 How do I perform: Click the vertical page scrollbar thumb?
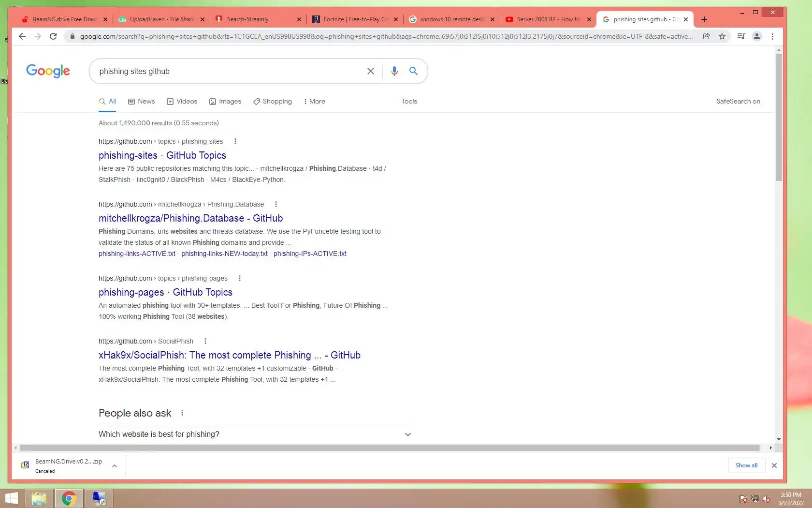[778, 117]
